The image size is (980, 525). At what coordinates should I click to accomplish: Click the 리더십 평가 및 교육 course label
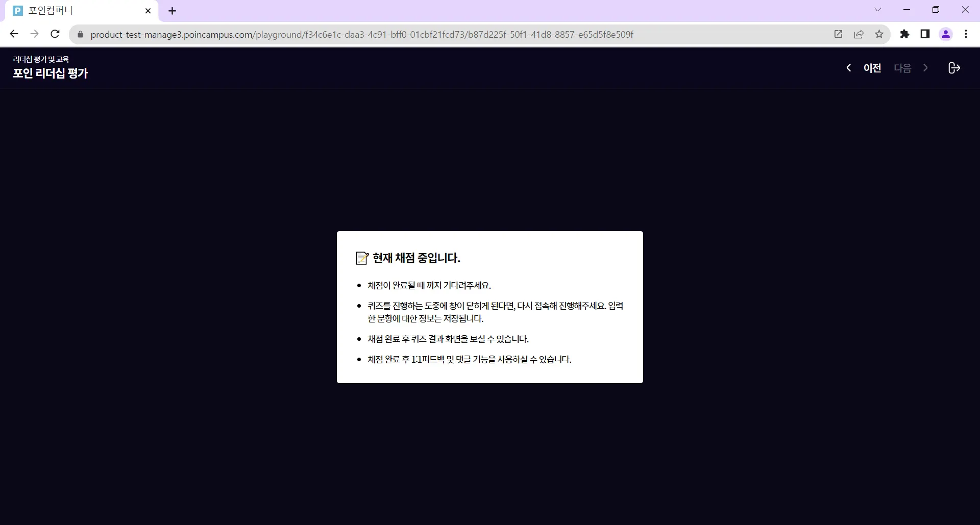[x=41, y=59]
